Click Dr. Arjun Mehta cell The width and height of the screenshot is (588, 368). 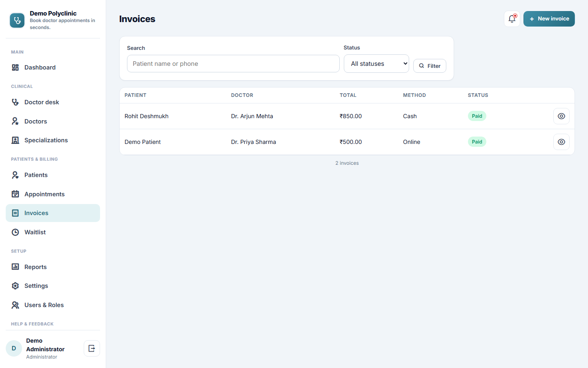(x=252, y=116)
